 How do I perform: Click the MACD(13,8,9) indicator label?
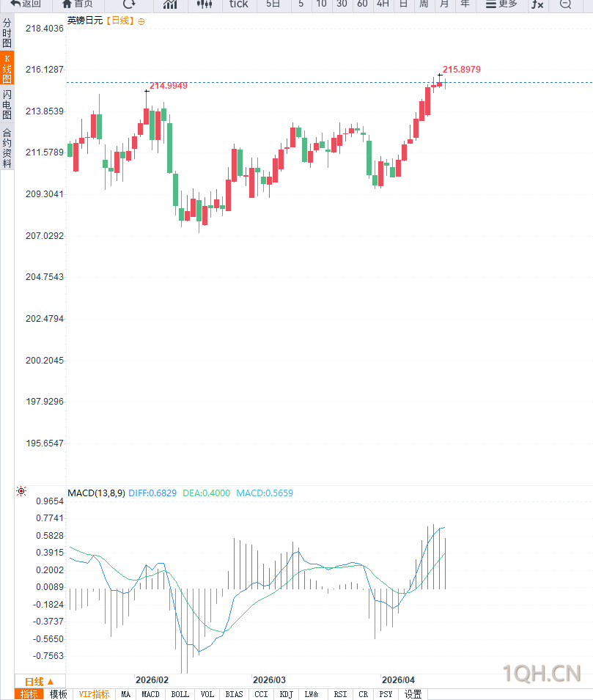[x=96, y=493]
